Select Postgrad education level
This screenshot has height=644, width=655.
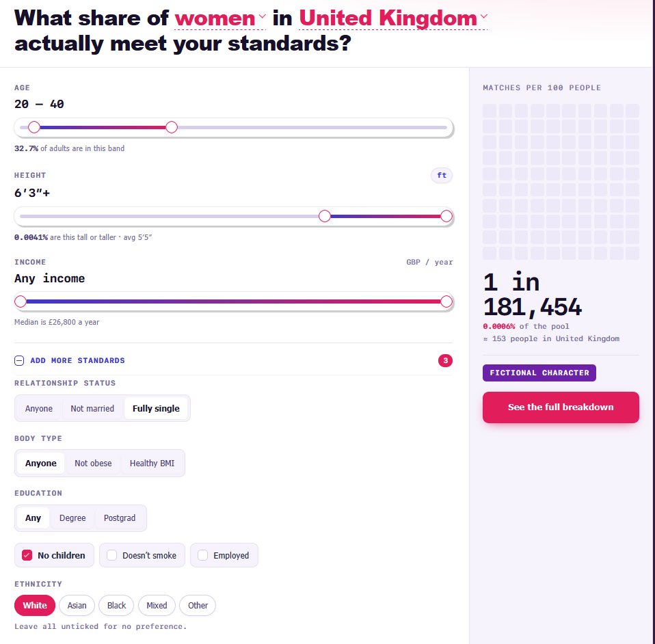point(120,518)
